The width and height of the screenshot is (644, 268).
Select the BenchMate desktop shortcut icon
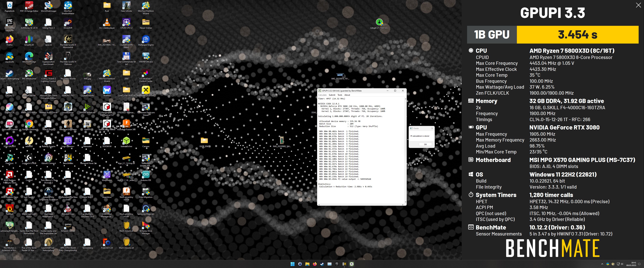click(x=68, y=159)
